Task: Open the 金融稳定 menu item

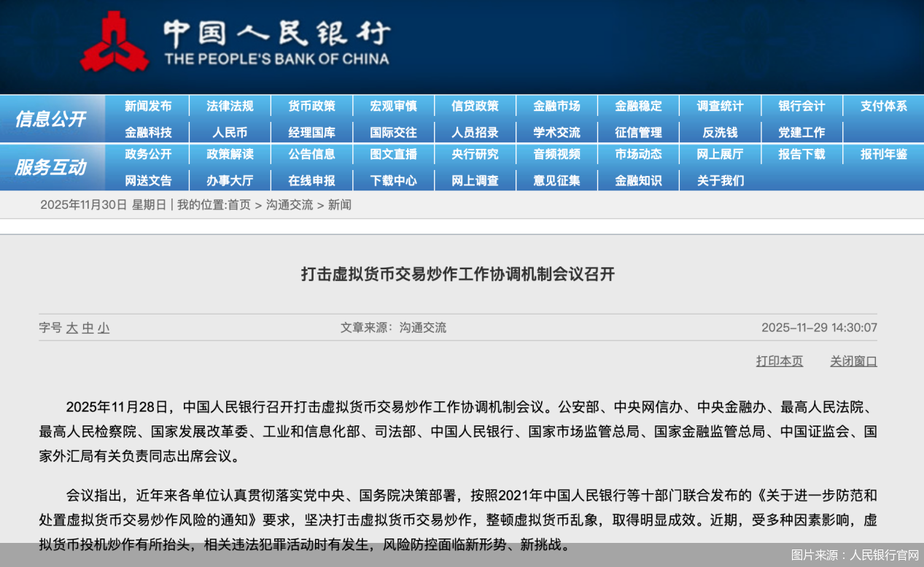Action: [x=639, y=106]
